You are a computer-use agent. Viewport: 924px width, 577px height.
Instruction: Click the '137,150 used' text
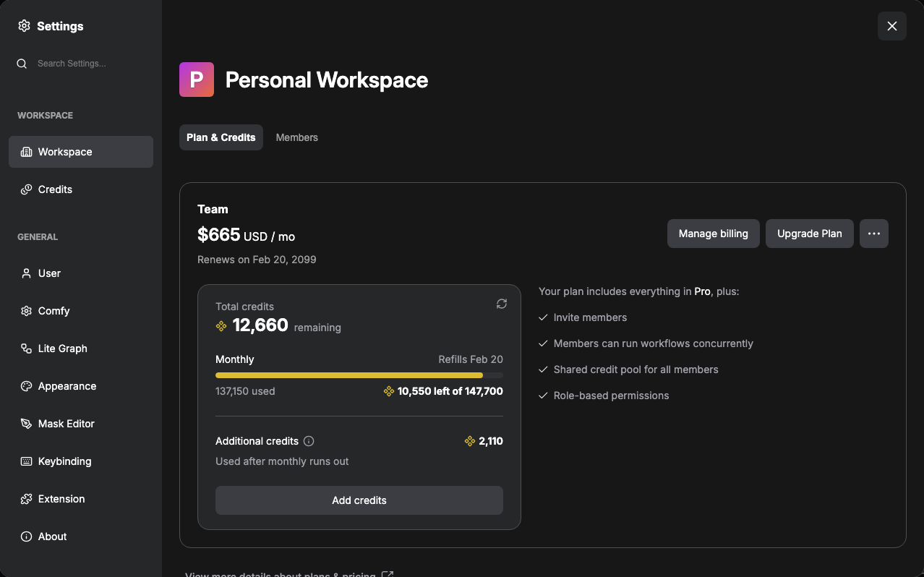tap(245, 391)
